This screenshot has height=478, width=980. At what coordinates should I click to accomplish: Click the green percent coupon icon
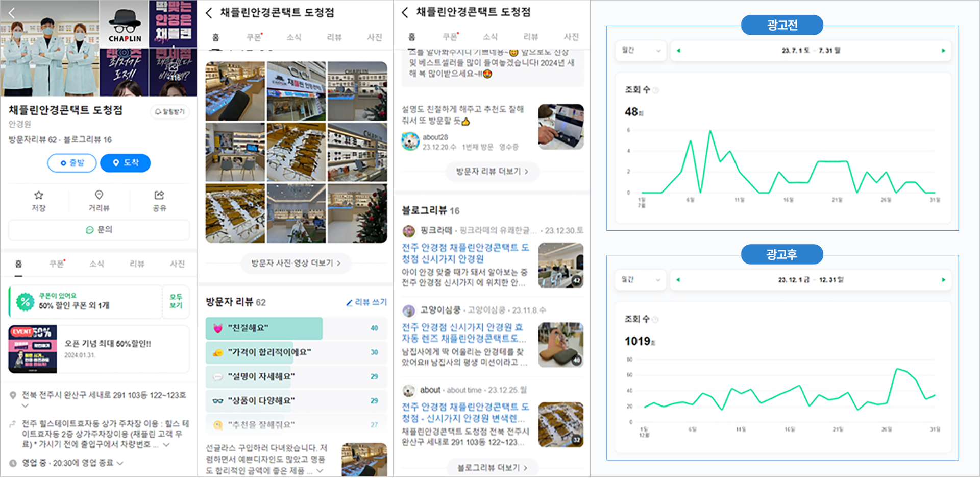[x=25, y=302]
